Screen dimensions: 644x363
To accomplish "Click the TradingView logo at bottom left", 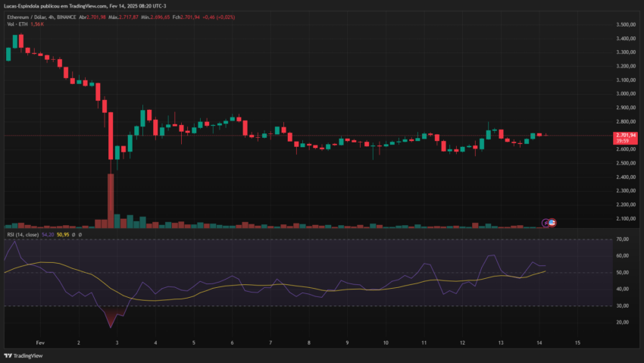I will [23, 355].
